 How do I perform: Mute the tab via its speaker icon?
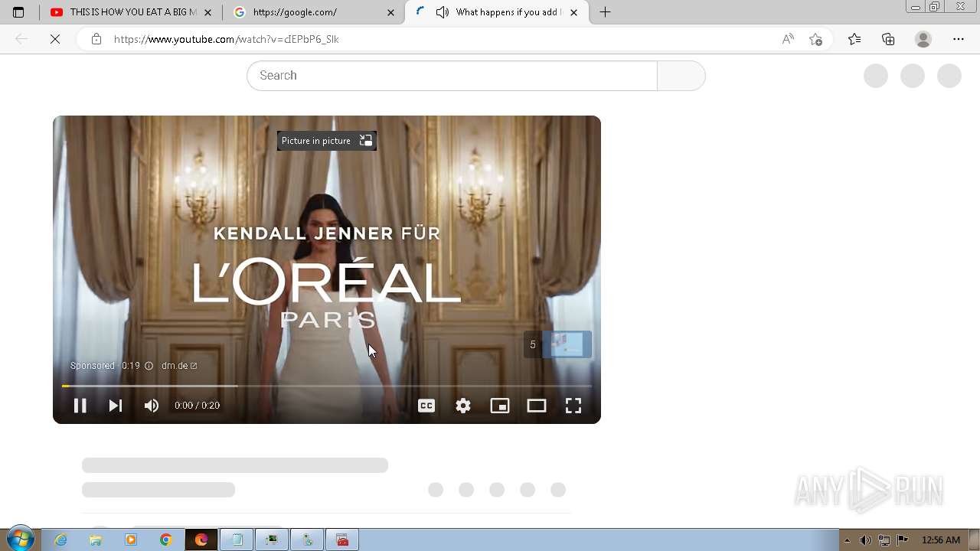(443, 12)
